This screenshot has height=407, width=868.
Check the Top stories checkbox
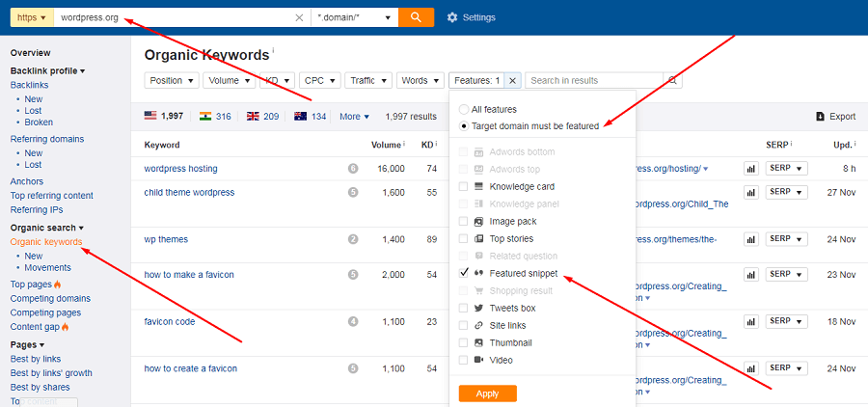[463, 238]
